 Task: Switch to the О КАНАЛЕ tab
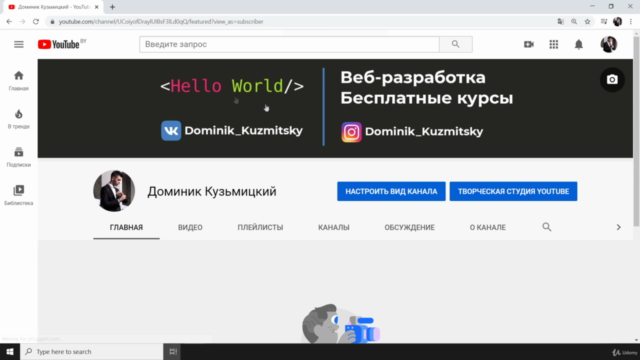488,227
